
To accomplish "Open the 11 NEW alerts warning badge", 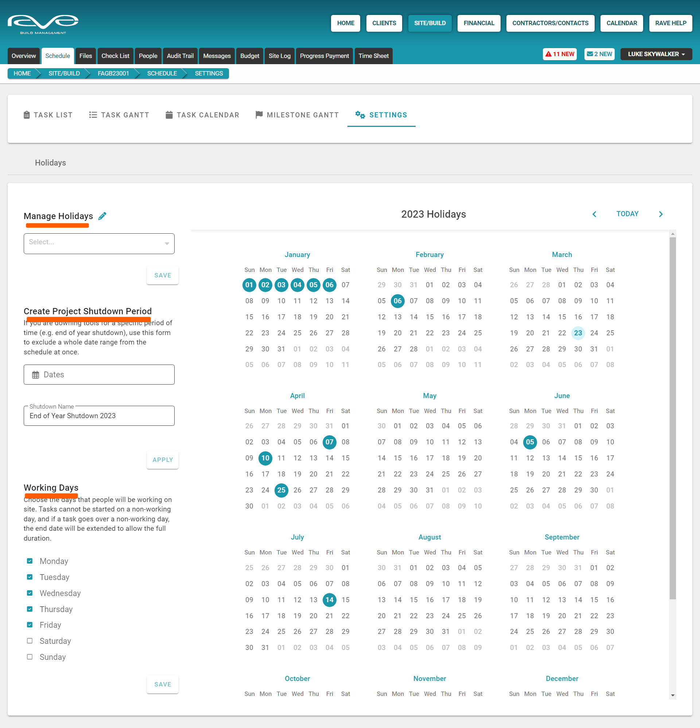I will pos(560,54).
